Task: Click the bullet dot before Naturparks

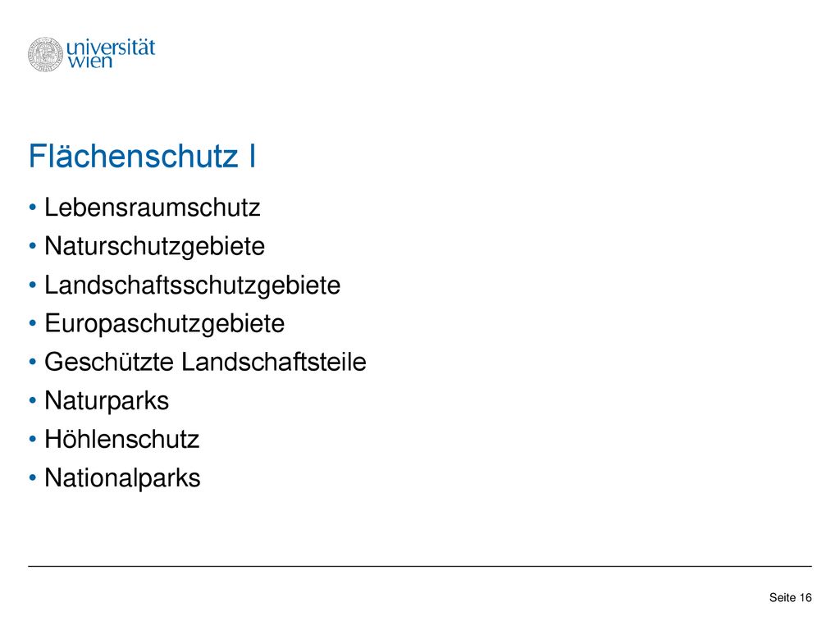Action: coord(33,400)
